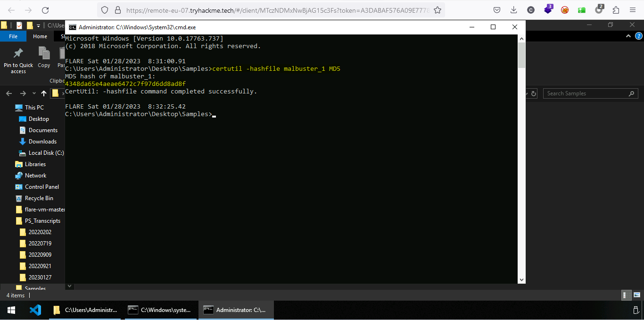Open the Customize Quick Access Toolbar dropdown

[x=40, y=25]
